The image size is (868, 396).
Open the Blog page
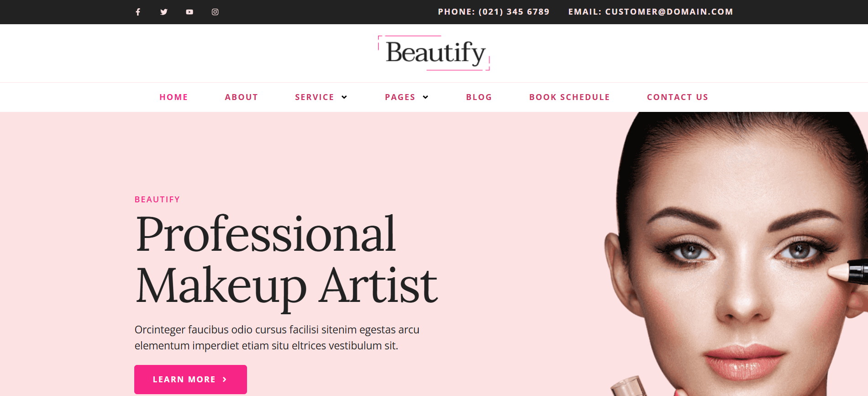(479, 97)
